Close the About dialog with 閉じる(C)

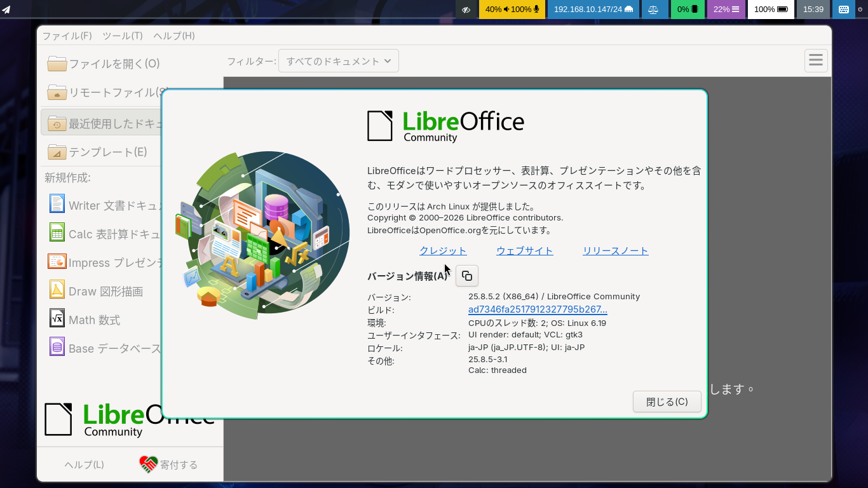pyautogui.click(x=667, y=402)
